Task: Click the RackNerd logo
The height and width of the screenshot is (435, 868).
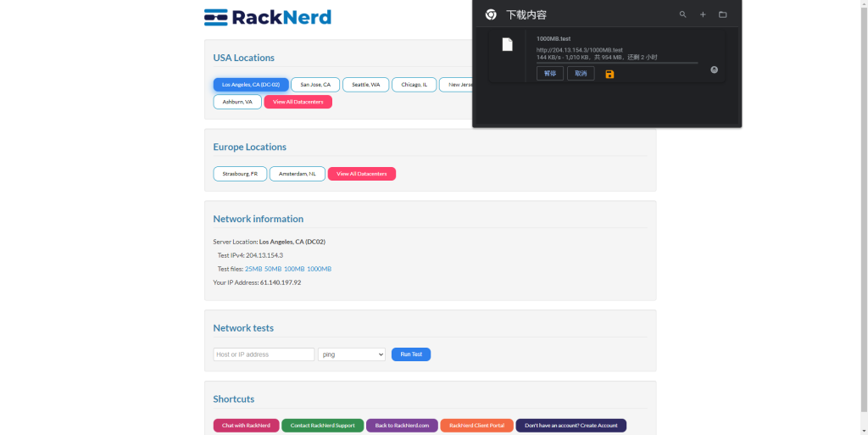Action: pos(268,17)
